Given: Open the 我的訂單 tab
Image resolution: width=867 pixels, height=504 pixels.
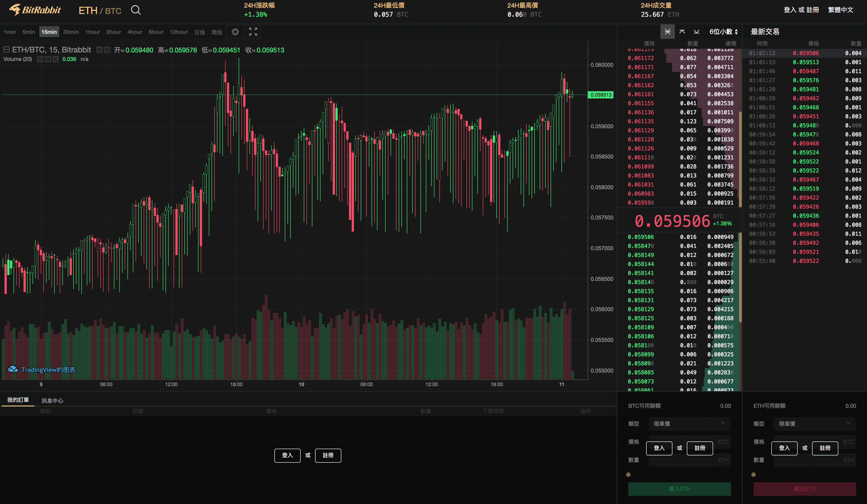Looking at the screenshot, I should click(x=18, y=400).
